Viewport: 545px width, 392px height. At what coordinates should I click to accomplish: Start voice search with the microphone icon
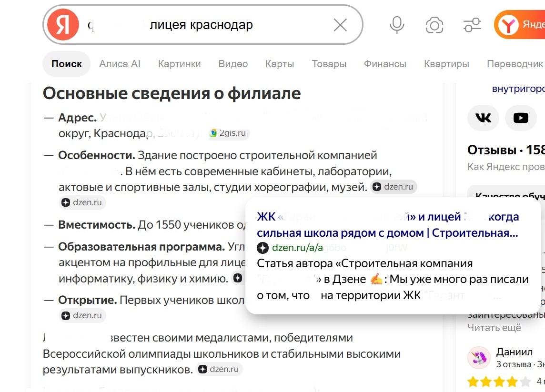(x=396, y=25)
